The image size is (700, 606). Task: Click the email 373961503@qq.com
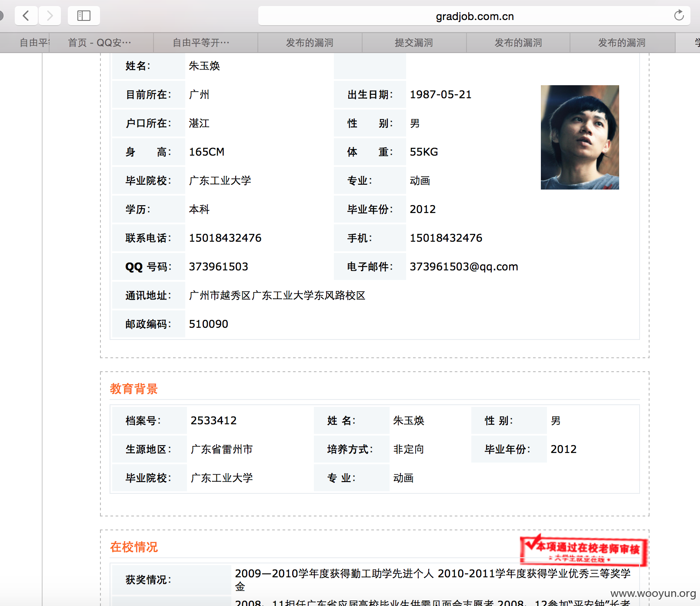tap(464, 266)
